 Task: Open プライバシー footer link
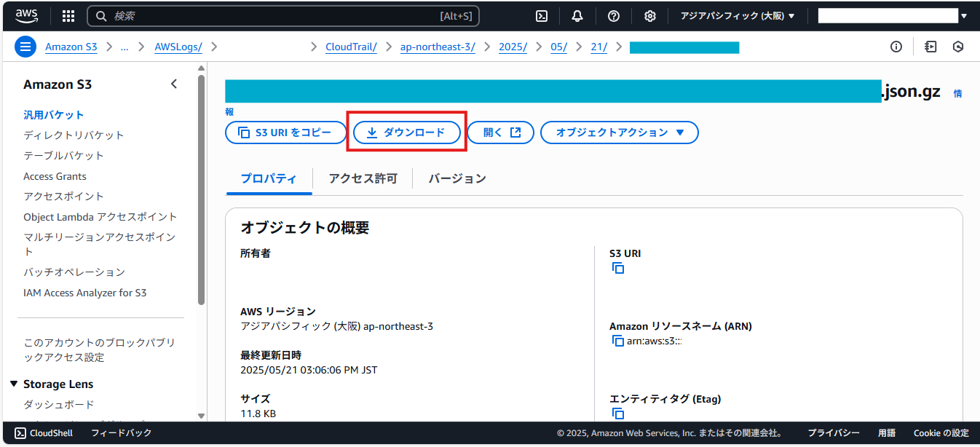click(x=834, y=433)
